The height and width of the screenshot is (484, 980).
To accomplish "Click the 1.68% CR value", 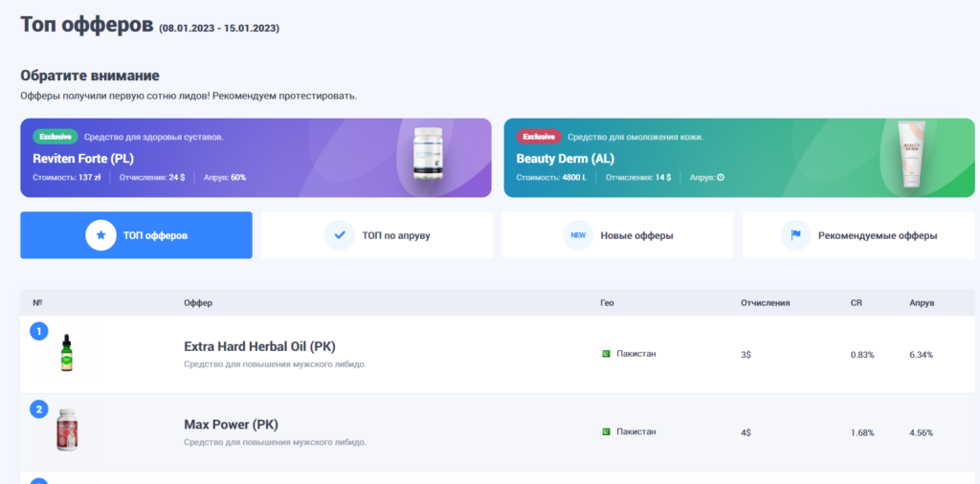I will [862, 432].
